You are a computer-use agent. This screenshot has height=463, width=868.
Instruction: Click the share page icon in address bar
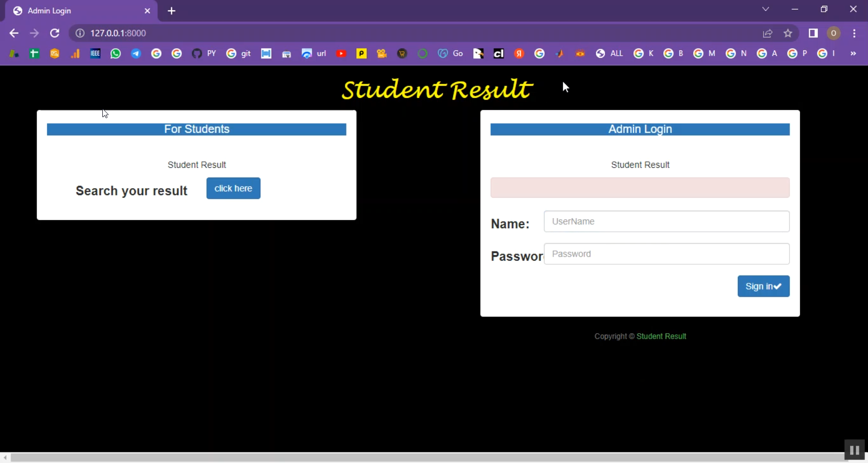click(x=768, y=33)
